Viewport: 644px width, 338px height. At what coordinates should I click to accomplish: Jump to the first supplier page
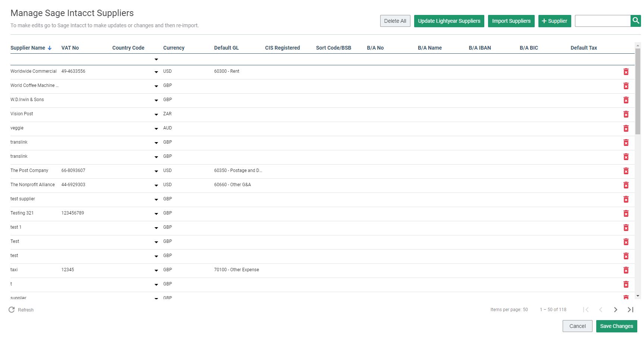tap(587, 310)
